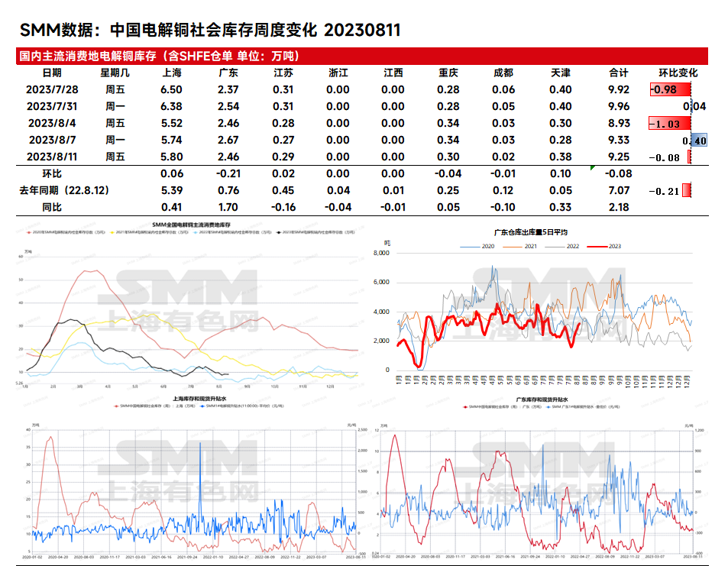728x566 pixels.
Task: Click the '江西' column header
Action: (x=393, y=73)
